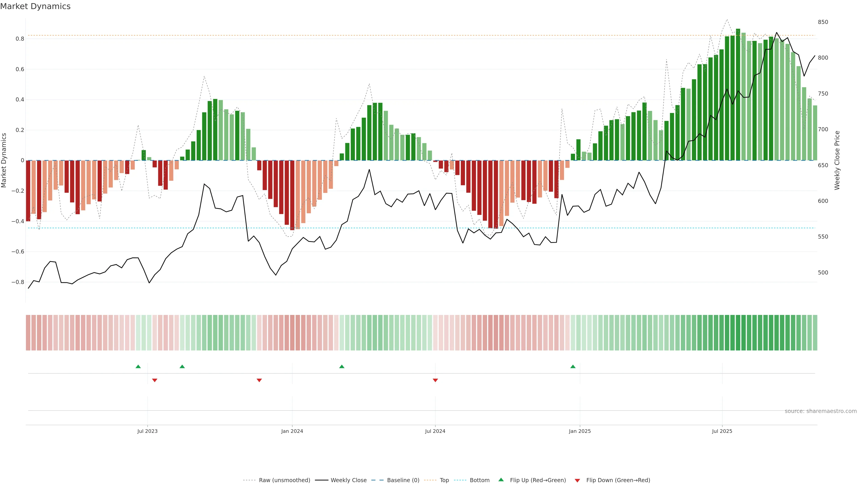The image size is (868, 488).
Task: Click the red flip-down marker before January 2024
Action: click(x=259, y=380)
